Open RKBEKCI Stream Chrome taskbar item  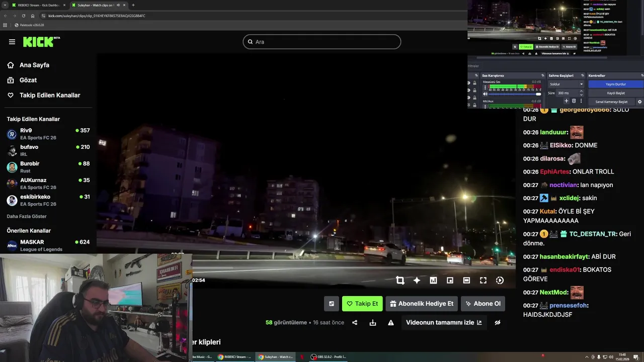click(234, 357)
